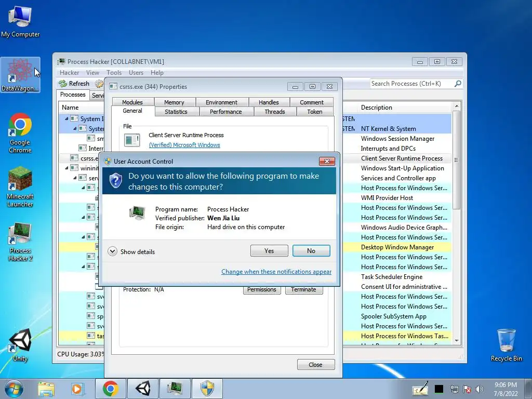Open the View menu
This screenshot has height=399, width=532.
(x=92, y=73)
